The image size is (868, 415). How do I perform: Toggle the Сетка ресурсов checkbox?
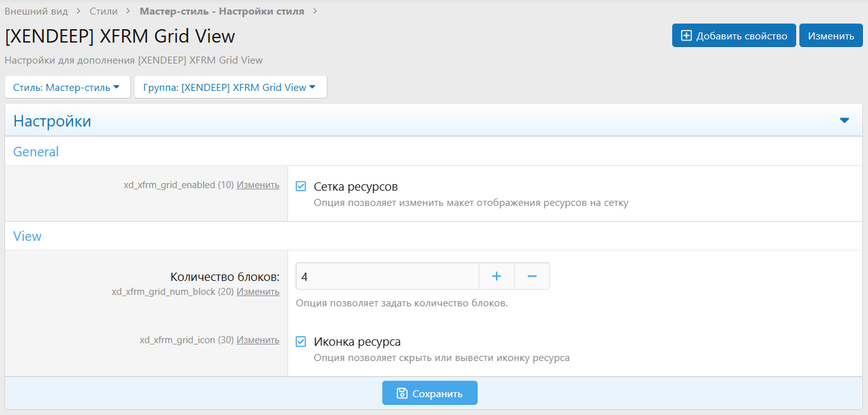coord(301,187)
